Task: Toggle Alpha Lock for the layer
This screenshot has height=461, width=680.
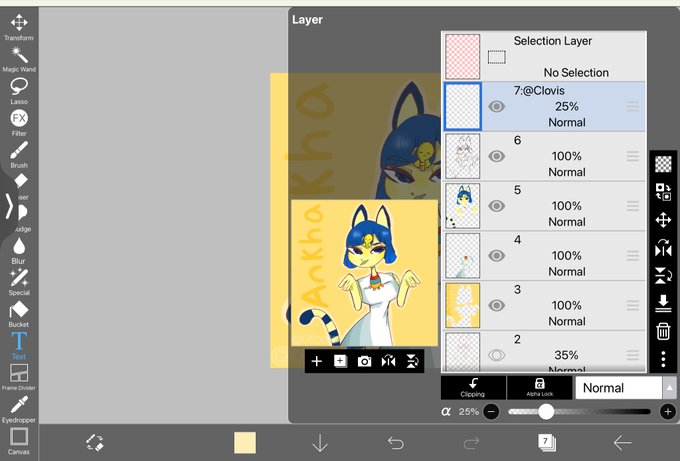Action: tap(539, 387)
